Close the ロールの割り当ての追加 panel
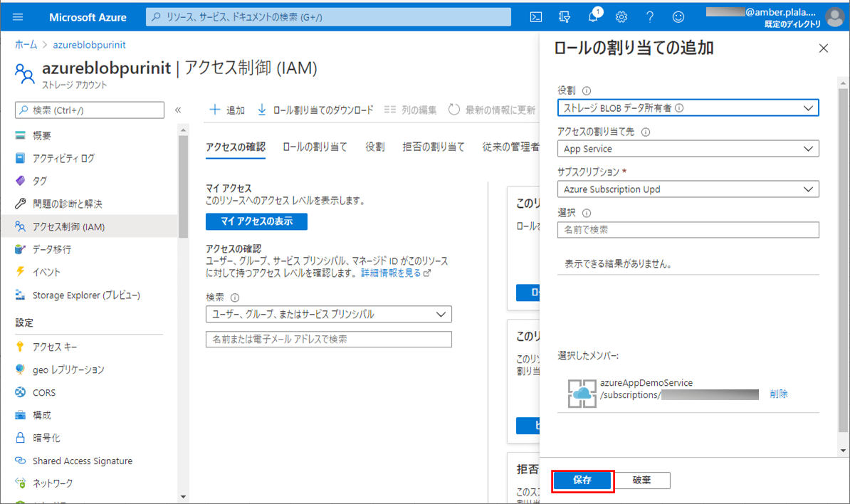The width and height of the screenshot is (850, 504). click(824, 48)
